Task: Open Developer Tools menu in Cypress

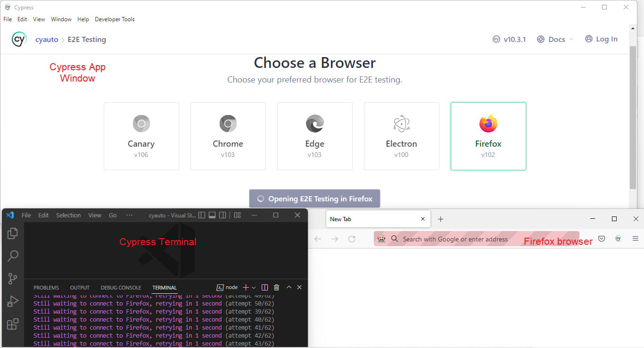Action: click(115, 19)
